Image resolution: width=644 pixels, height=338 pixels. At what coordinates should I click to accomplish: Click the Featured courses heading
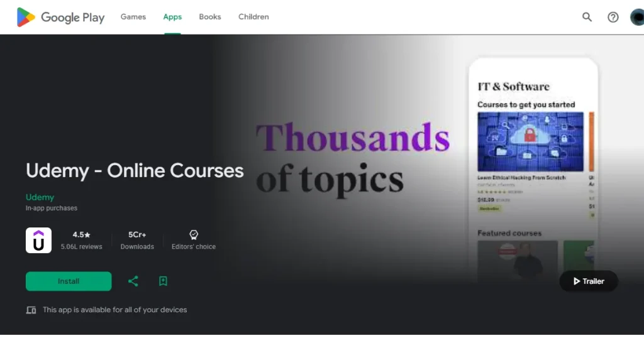pos(509,233)
